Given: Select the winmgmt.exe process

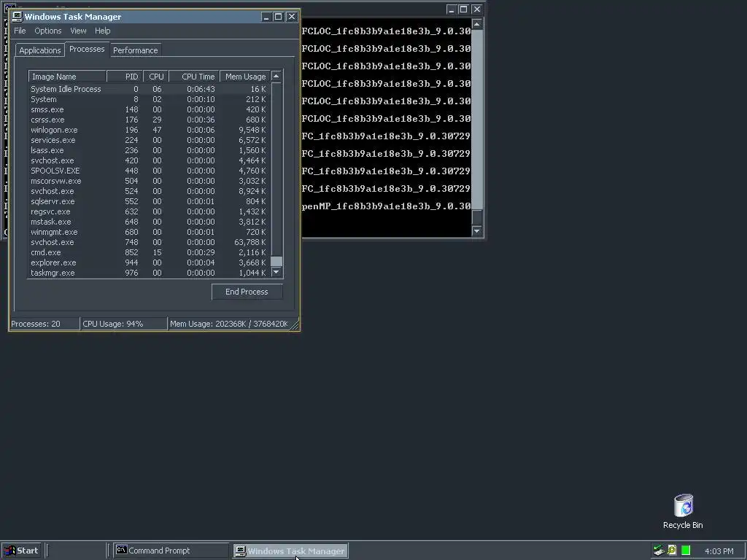Looking at the screenshot, I should (x=149, y=233).
